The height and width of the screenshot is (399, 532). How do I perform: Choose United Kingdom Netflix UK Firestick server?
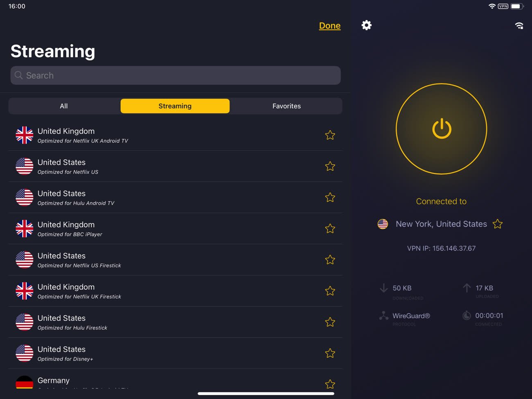176,291
